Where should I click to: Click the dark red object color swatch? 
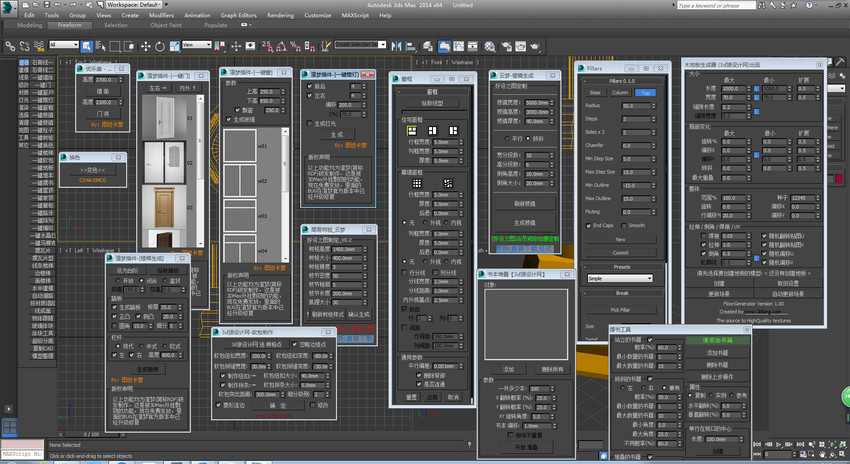(x=839, y=179)
